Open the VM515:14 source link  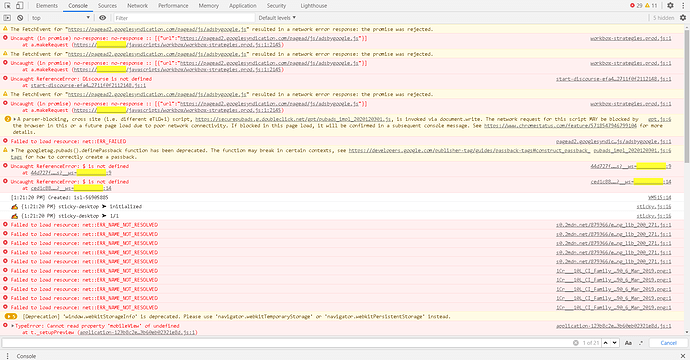[660, 198]
